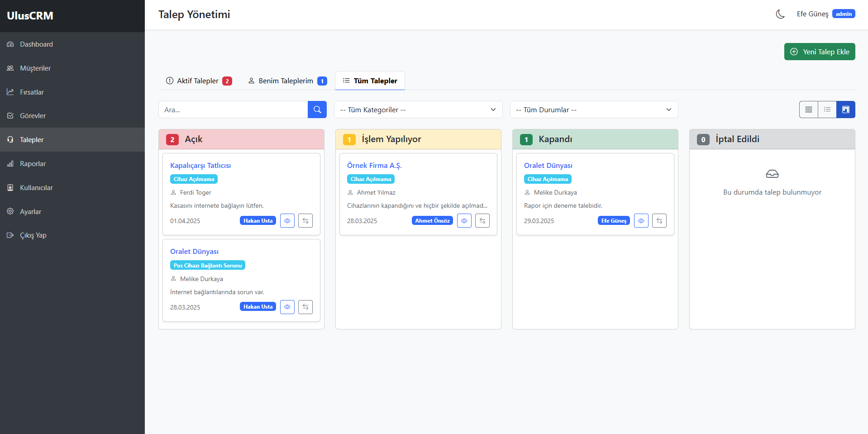Image resolution: width=868 pixels, height=434 pixels.
Task: Switch to Benim Taleplerim tab
Action: click(x=287, y=81)
